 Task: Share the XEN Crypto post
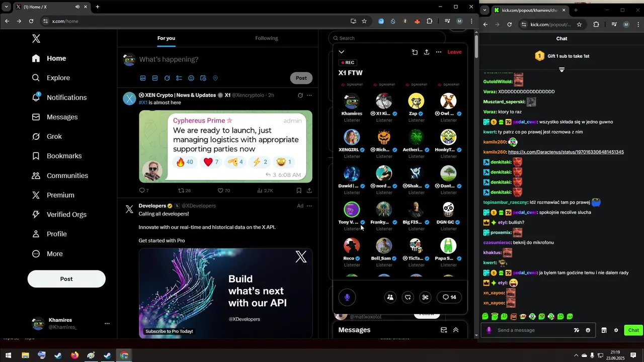click(309, 191)
